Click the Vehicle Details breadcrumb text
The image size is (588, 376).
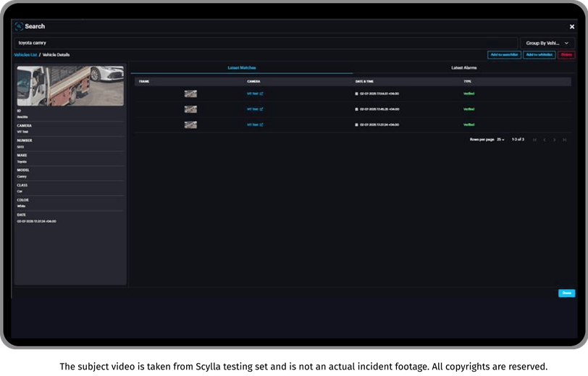click(x=56, y=55)
